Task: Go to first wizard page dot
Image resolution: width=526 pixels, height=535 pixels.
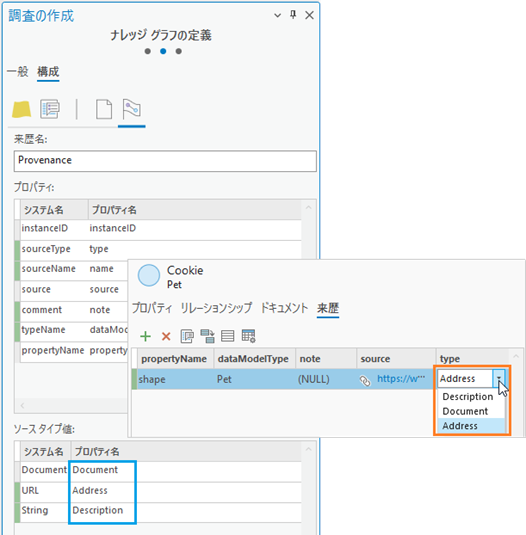Action: 148,51
